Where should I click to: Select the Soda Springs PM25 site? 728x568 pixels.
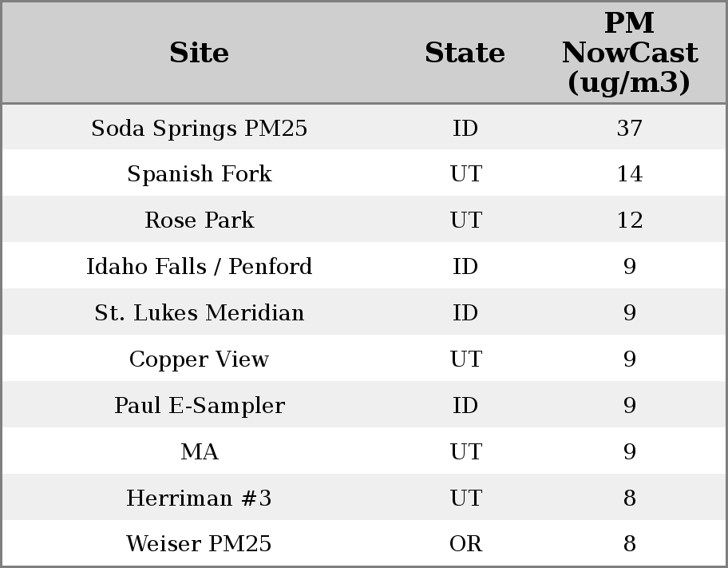click(x=199, y=128)
